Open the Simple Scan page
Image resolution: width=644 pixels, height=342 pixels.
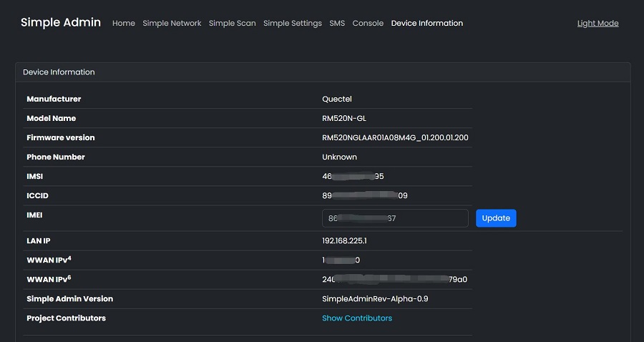coord(233,24)
